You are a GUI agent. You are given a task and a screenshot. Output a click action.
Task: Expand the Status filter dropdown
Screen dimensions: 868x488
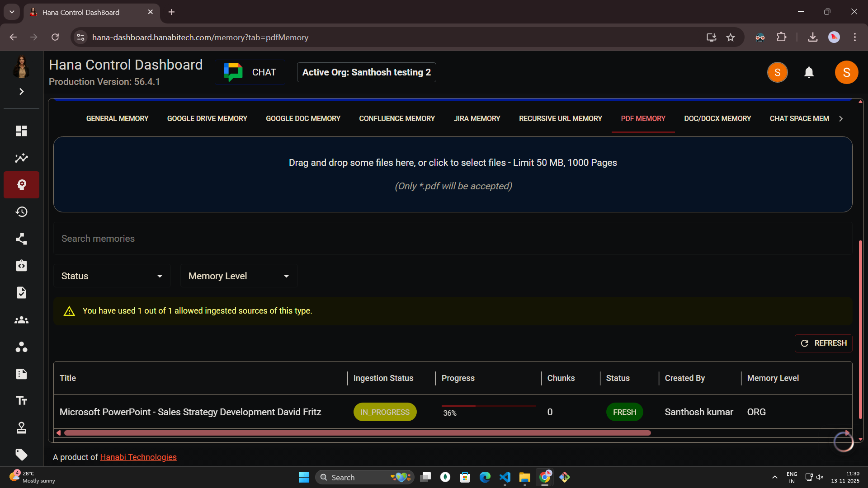point(112,276)
